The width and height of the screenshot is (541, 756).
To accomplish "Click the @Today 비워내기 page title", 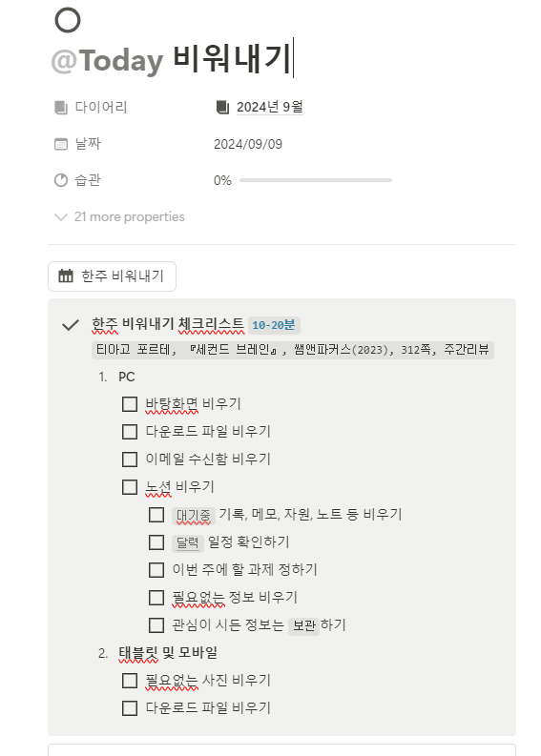I will coord(171,60).
